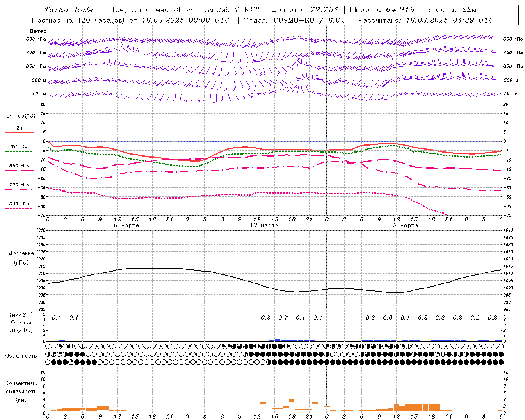Click the red 2м temperature legend line
Image resolution: width=525 pixels, height=420 pixels.
(19, 132)
